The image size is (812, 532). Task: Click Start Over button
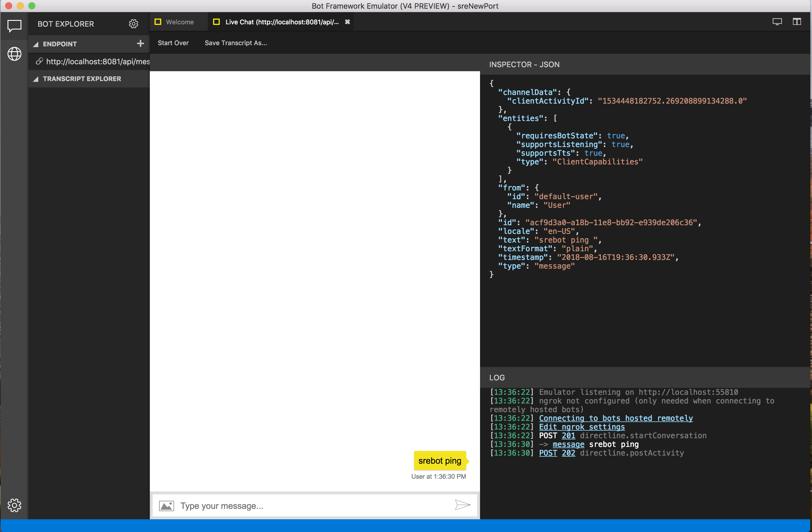[x=173, y=43]
